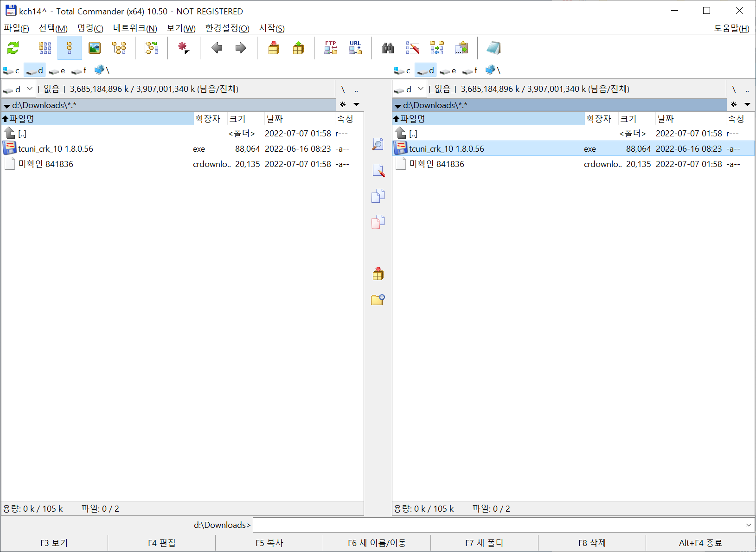
Task: Click F8 삭제 button
Action: tap(592, 543)
